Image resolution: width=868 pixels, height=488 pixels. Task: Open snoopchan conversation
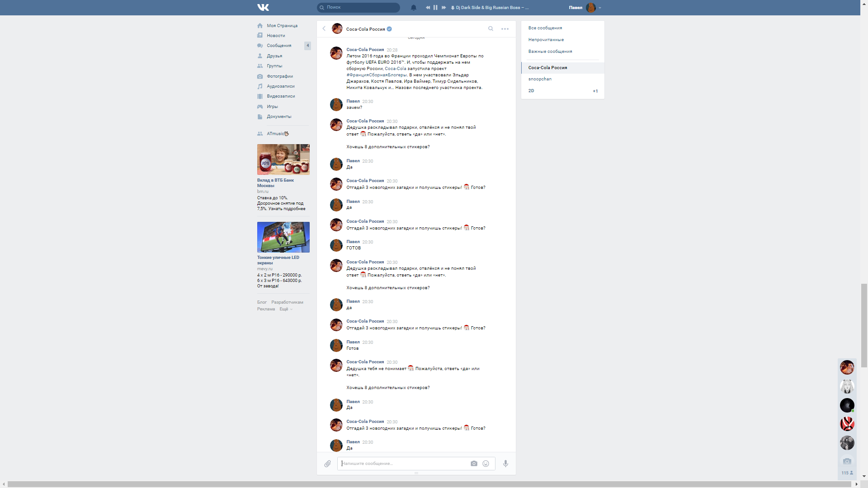pos(563,79)
